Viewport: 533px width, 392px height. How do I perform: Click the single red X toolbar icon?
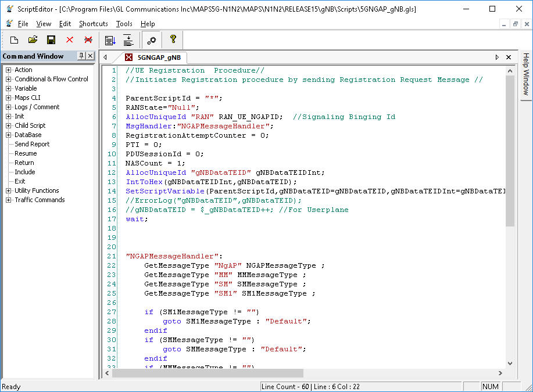[x=70, y=40]
